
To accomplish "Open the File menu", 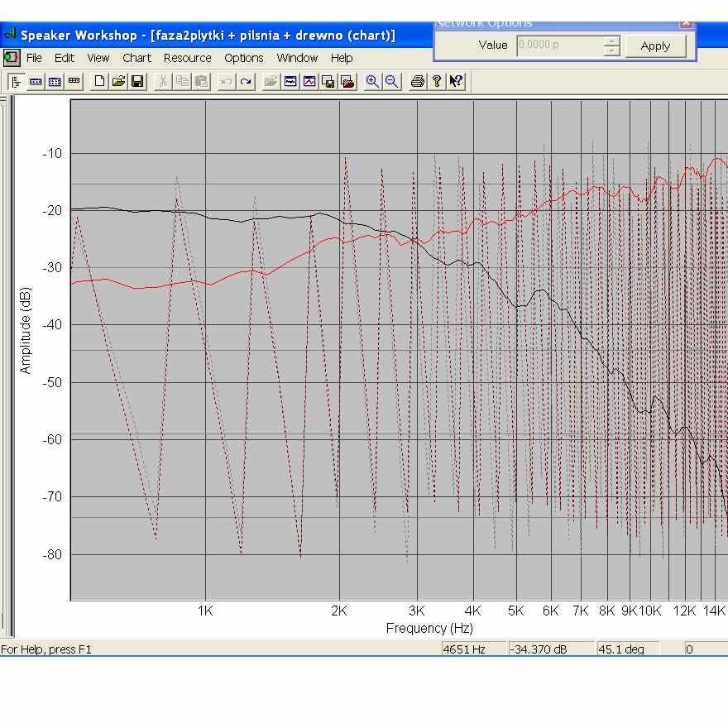I will [x=34, y=58].
